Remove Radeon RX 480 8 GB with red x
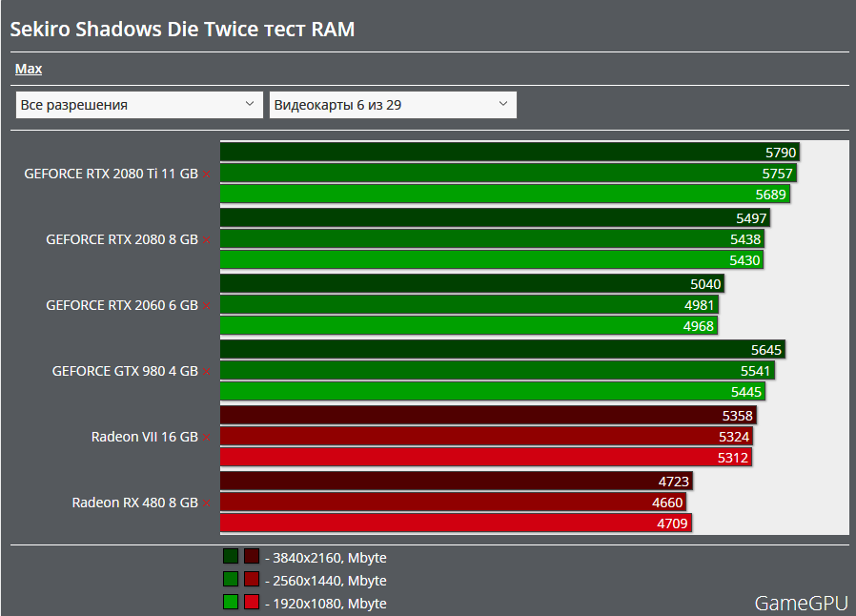Viewport: 856px width, 616px height. tap(206, 503)
